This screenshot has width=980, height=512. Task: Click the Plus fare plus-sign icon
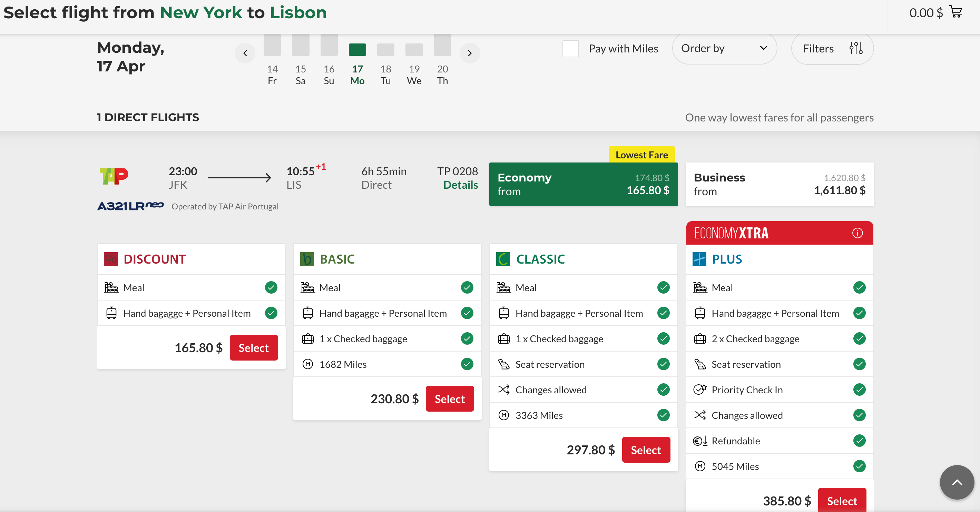699,259
